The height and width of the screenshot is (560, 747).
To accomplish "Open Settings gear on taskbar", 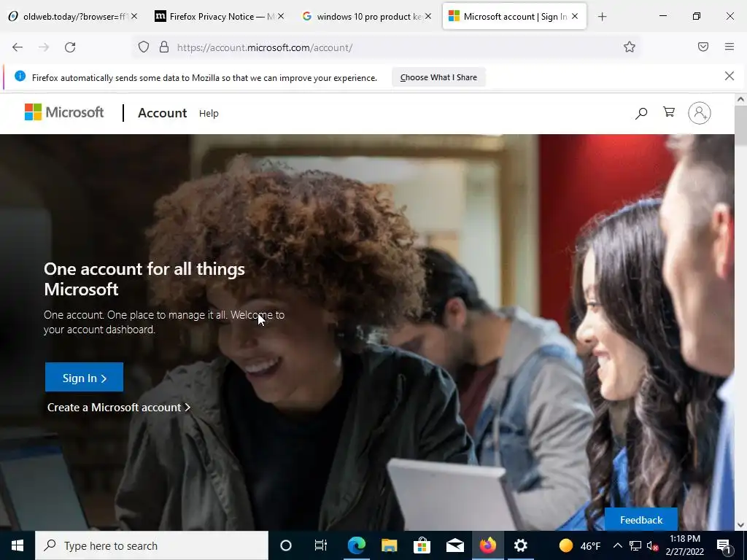I will point(521,545).
